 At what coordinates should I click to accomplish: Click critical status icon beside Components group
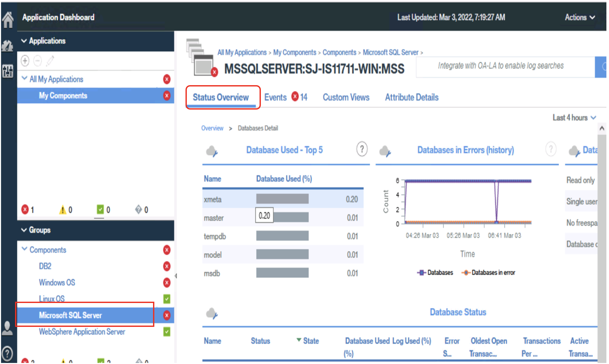click(167, 250)
